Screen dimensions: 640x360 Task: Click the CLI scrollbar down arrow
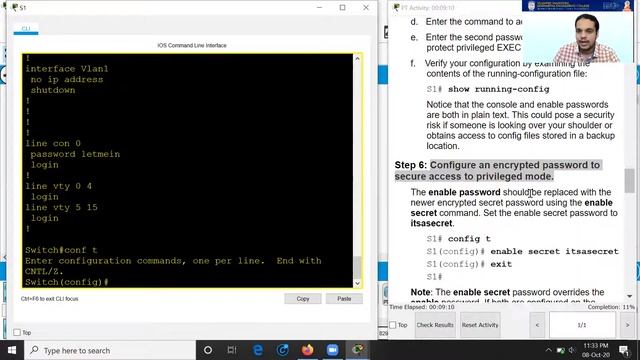tap(357, 283)
